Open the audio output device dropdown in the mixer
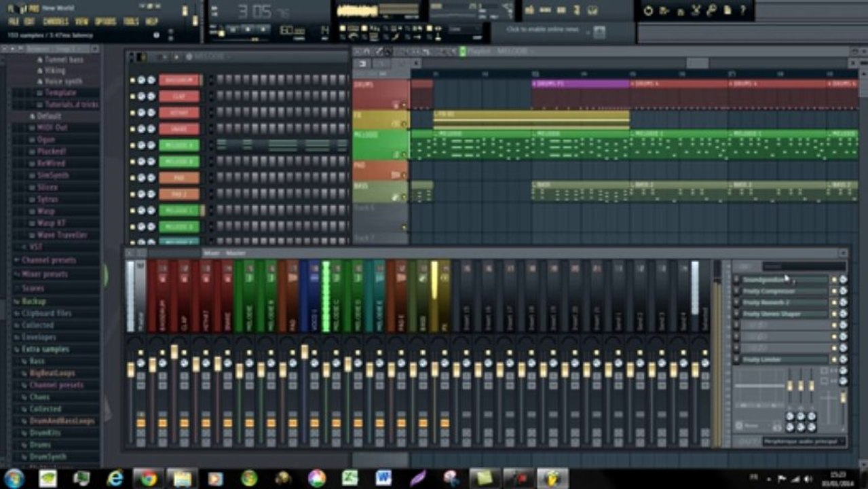Viewport: 868px width, 489px height. tap(804, 441)
